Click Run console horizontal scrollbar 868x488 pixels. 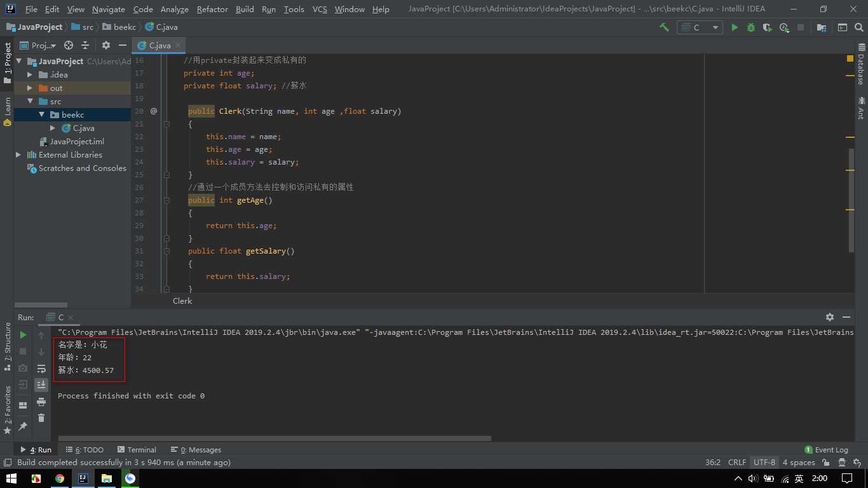(275, 438)
